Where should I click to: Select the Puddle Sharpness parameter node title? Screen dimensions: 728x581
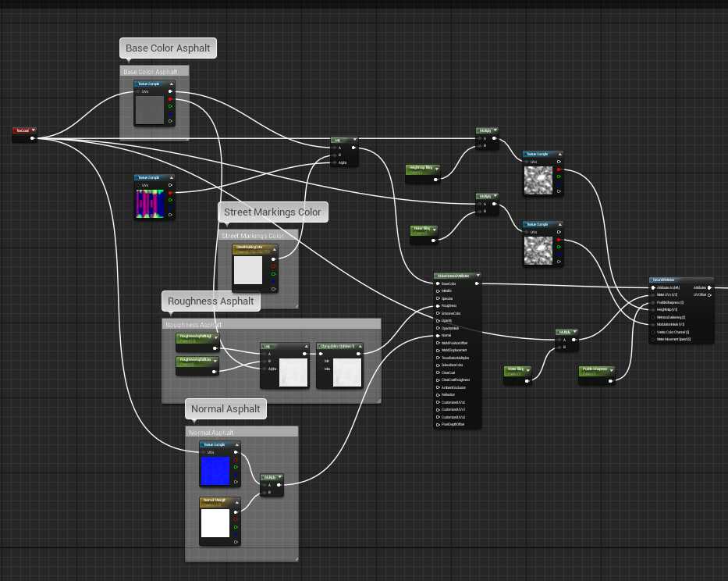(x=595, y=369)
